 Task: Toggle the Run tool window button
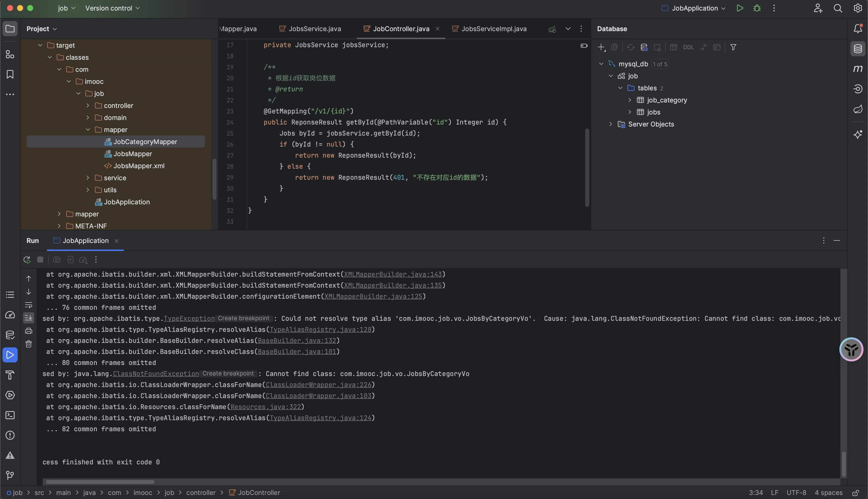coord(10,355)
